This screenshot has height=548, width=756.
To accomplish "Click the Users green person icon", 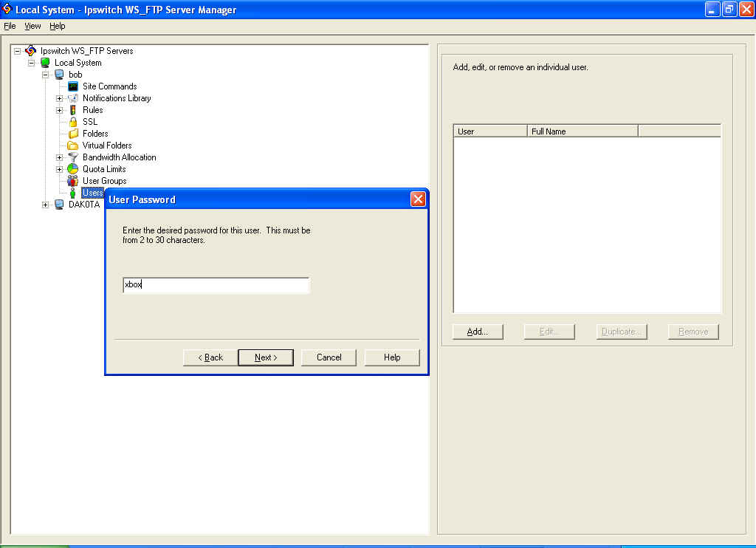I will [x=73, y=193].
